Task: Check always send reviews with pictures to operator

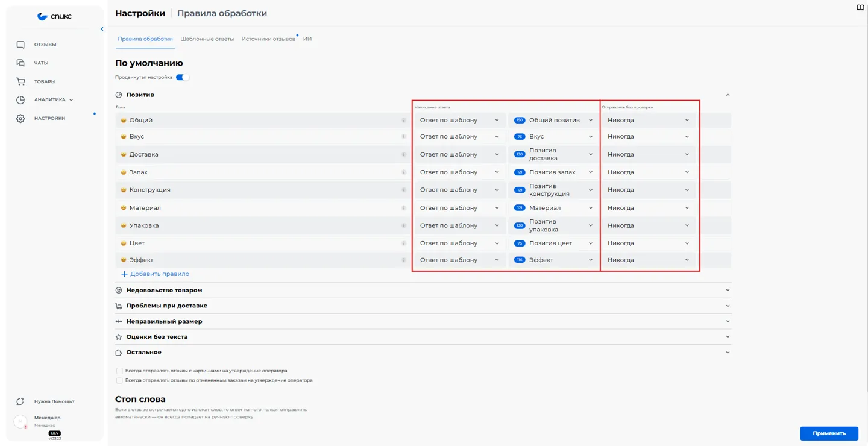Action: coord(119,371)
